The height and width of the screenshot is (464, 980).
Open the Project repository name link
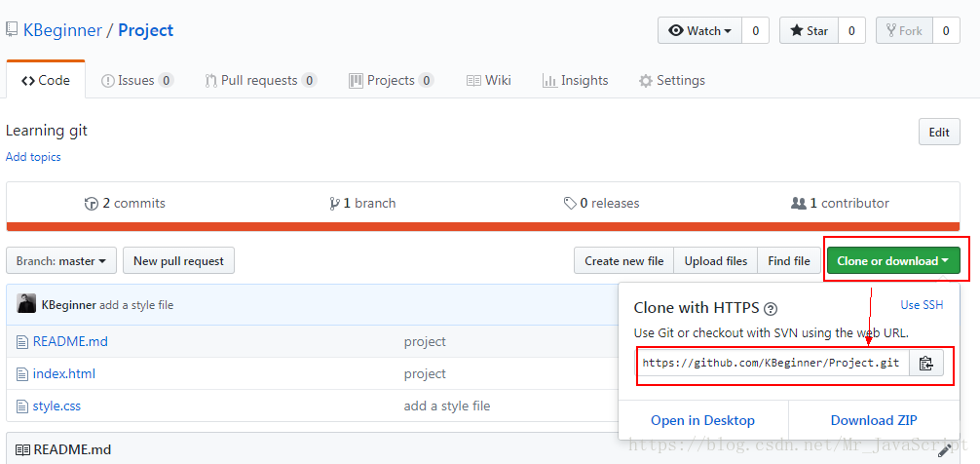coord(145,30)
